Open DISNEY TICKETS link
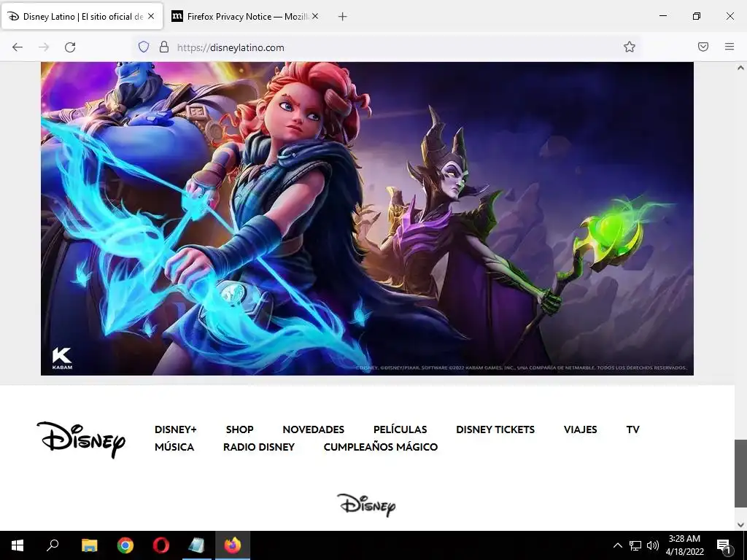 click(495, 429)
